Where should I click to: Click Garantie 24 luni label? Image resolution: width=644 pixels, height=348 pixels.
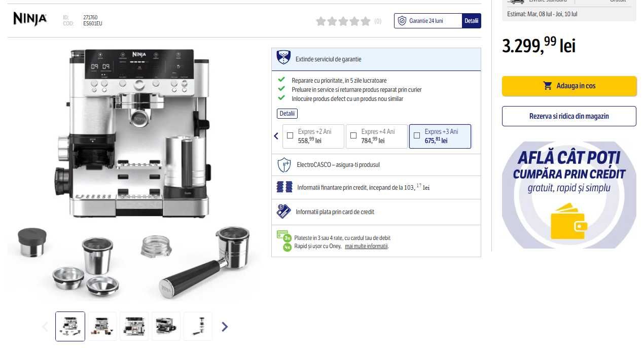[x=426, y=21]
